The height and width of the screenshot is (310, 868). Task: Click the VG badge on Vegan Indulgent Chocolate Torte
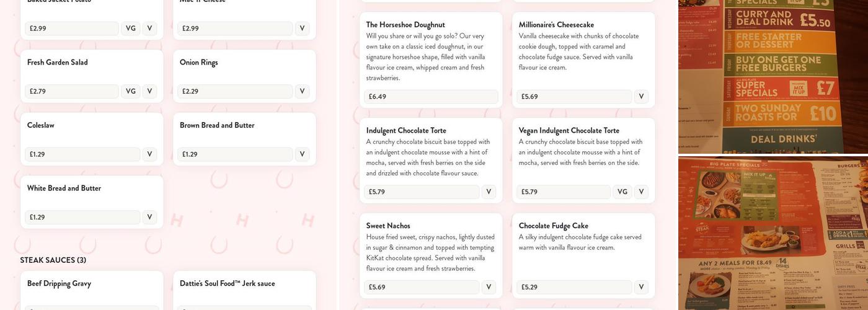click(x=622, y=192)
